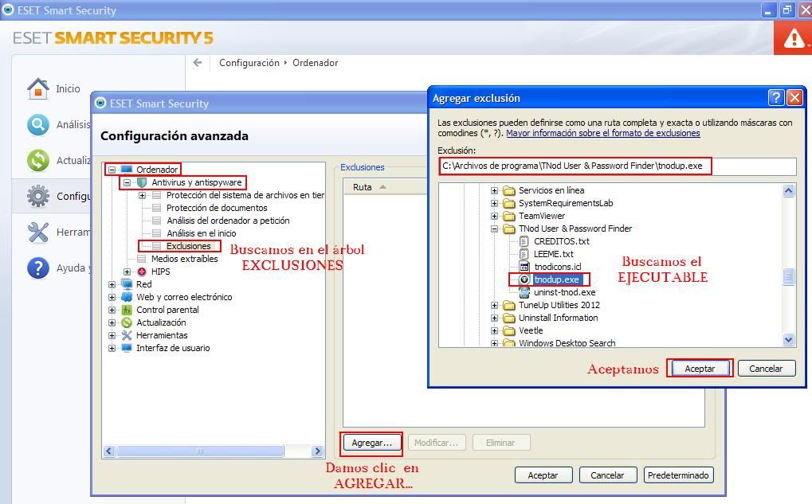Select Análisis del ordenador a petición
This screenshot has width=812, height=504.
click(x=228, y=221)
